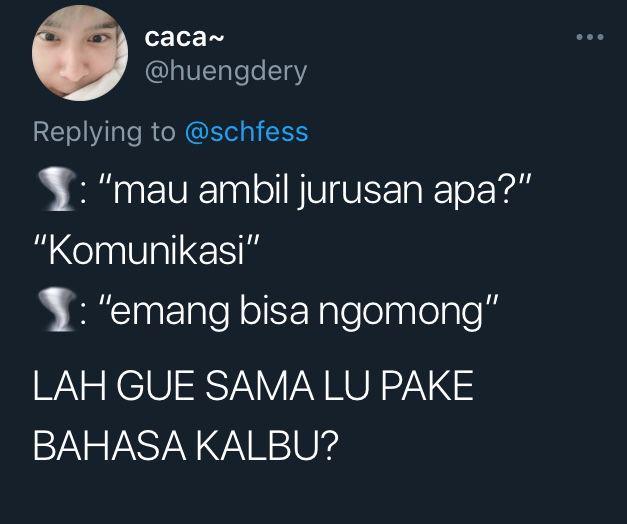This screenshot has height=524, width=627.
Task: Click the word "BAHASA" in last line
Action: (x=109, y=446)
